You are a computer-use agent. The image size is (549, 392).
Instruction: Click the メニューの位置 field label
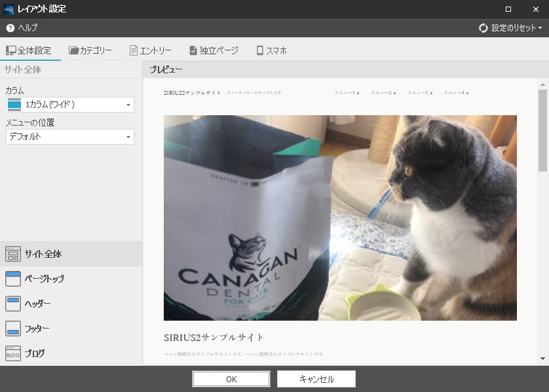30,123
